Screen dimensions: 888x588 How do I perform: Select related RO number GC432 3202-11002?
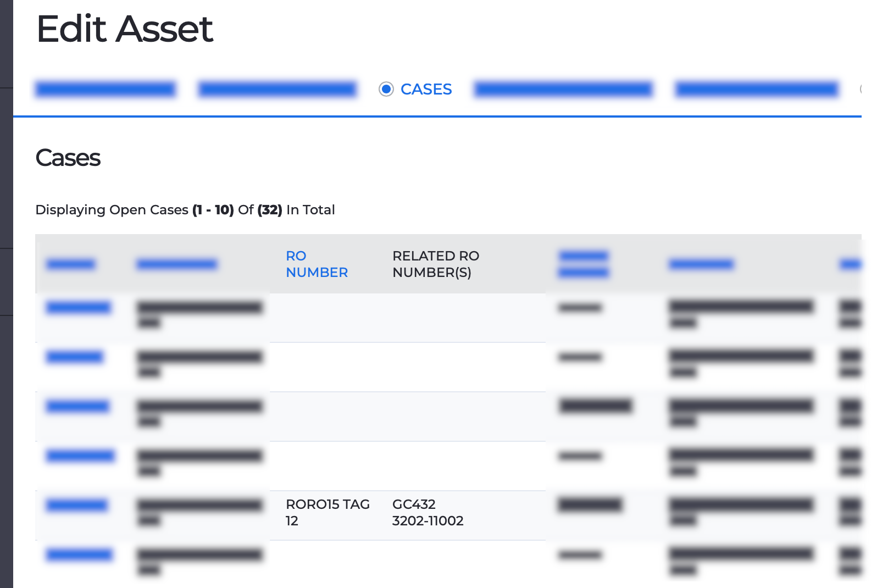(429, 512)
